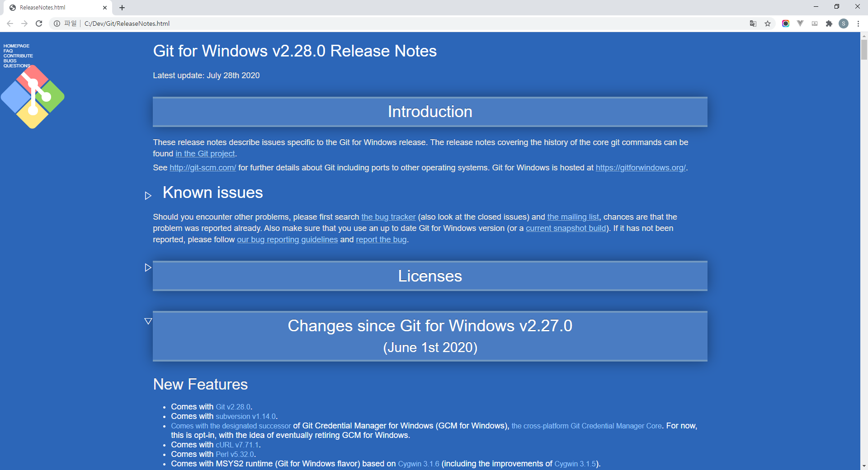Open the HOMEPAGE sidebar link
The height and width of the screenshot is (470, 868).
click(16, 46)
